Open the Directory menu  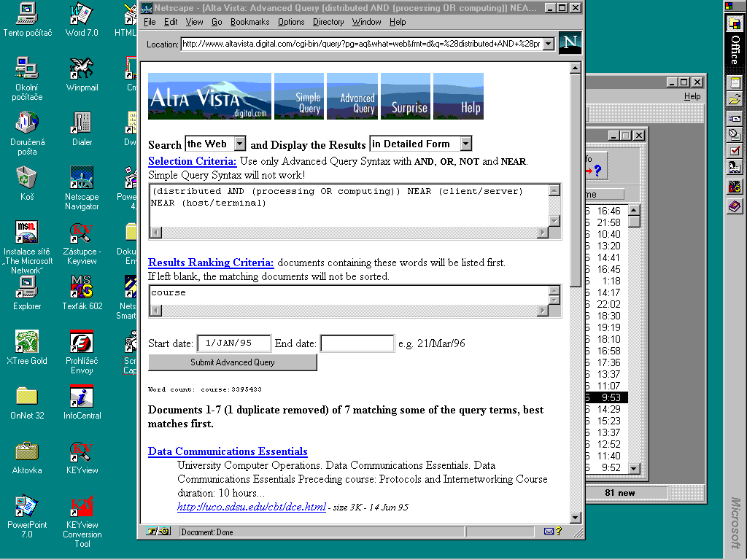coord(328,22)
